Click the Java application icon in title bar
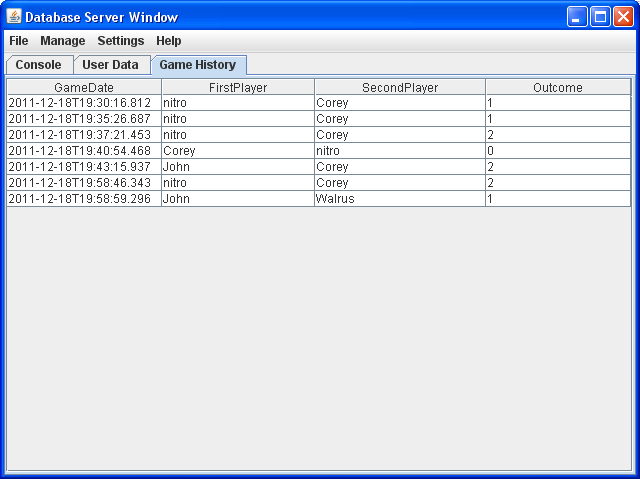This screenshot has width=640, height=479. (x=14, y=16)
